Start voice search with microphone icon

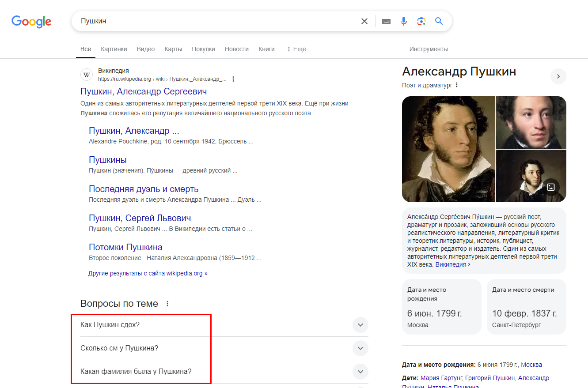[x=404, y=21]
